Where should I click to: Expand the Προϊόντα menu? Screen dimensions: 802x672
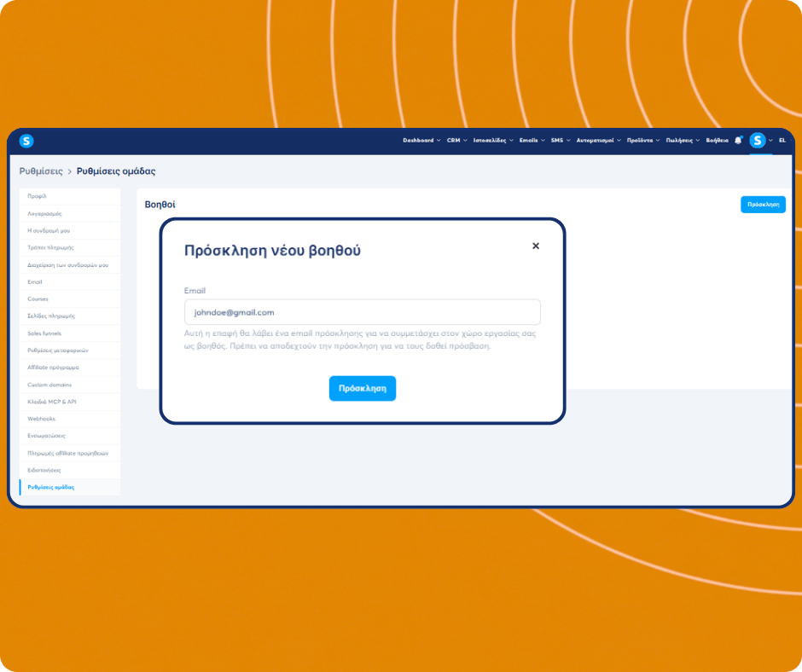click(643, 140)
